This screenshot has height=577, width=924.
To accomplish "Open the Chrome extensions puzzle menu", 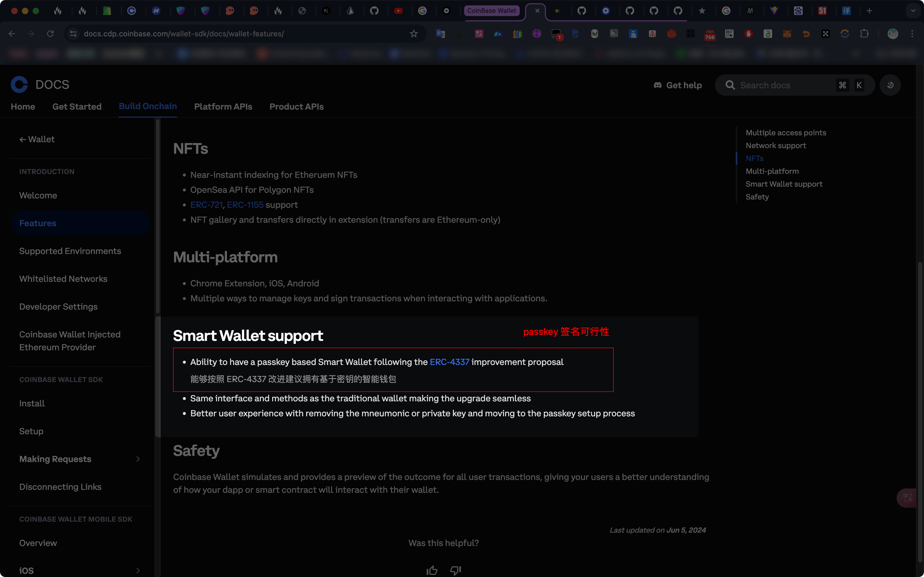I will (x=864, y=34).
